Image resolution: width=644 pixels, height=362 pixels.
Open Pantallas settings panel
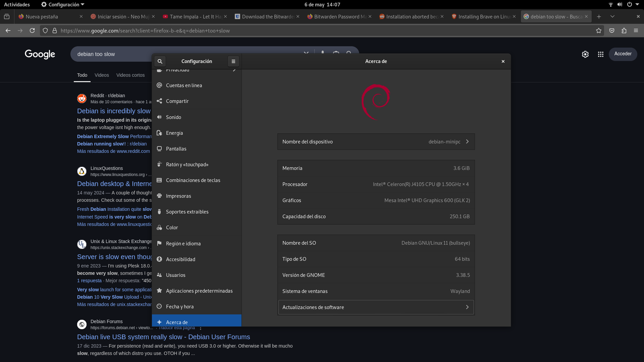[x=197, y=149]
